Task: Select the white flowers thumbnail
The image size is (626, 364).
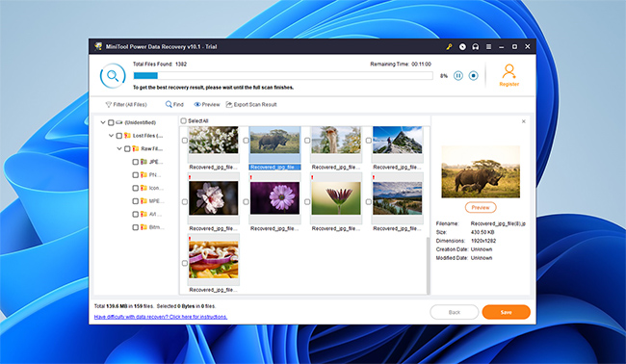Action: click(x=213, y=140)
